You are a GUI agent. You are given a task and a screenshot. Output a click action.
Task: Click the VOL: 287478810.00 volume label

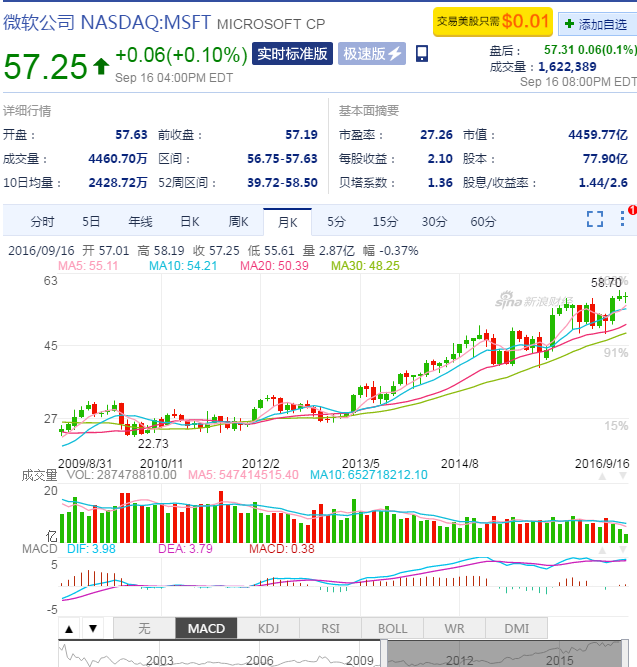click(x=122, y=475)
